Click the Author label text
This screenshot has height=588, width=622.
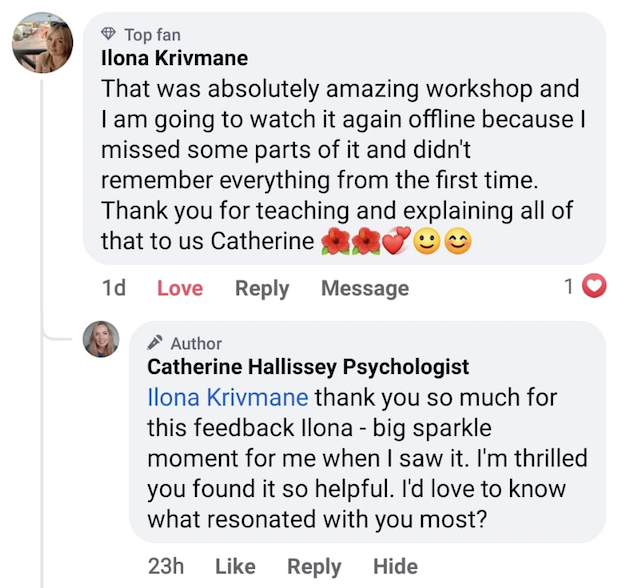point(196,343)
